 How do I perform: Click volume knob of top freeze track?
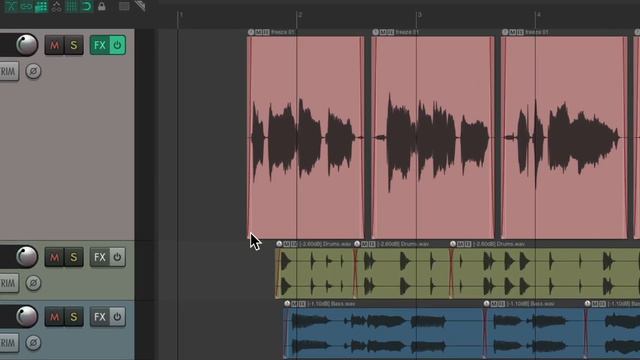(x=27, y=45)
